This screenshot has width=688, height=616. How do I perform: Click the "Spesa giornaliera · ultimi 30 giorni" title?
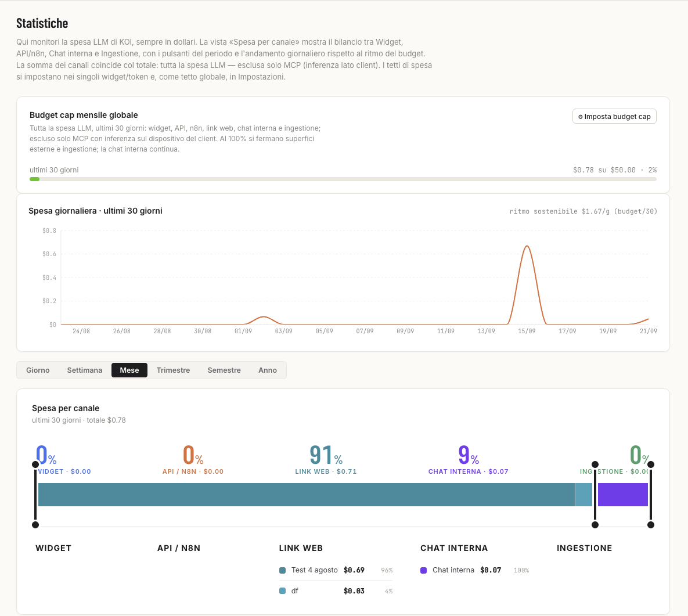pos(95,211)
